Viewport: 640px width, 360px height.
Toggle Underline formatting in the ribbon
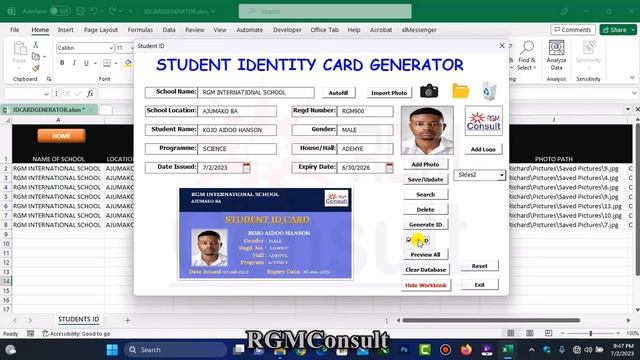pyautogui.click(x=86, y=63)
